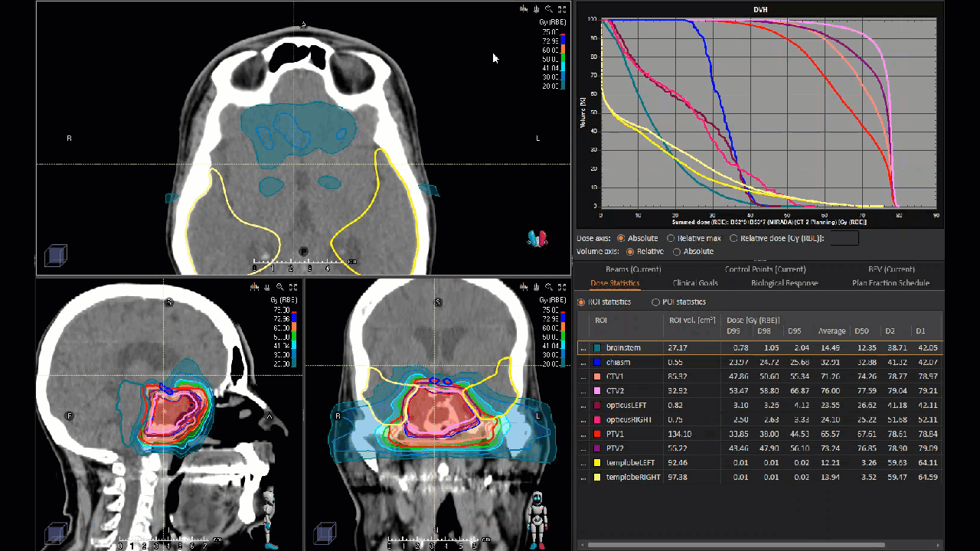Choose POI statistics radio button
This screenshot has height=551, width=980.
click(655, 302)
